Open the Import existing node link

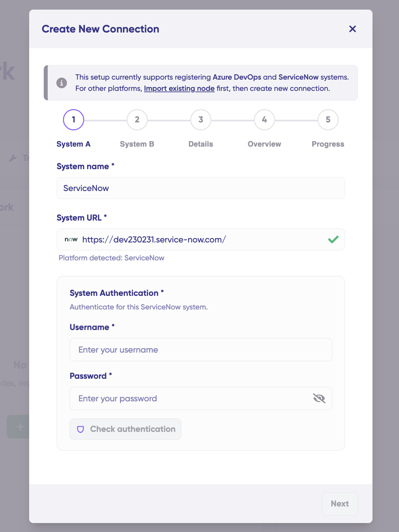click(179, 89)
